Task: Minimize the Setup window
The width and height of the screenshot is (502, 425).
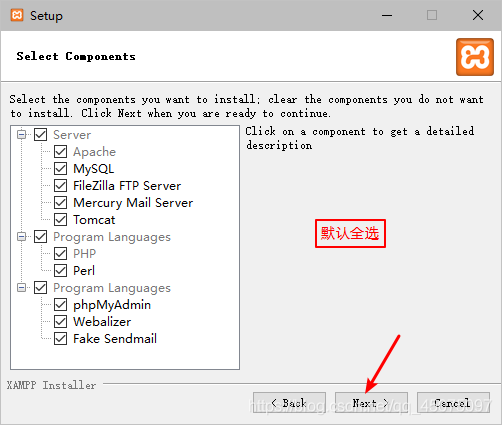Action: pyautogui.click(x=387, y=15)
